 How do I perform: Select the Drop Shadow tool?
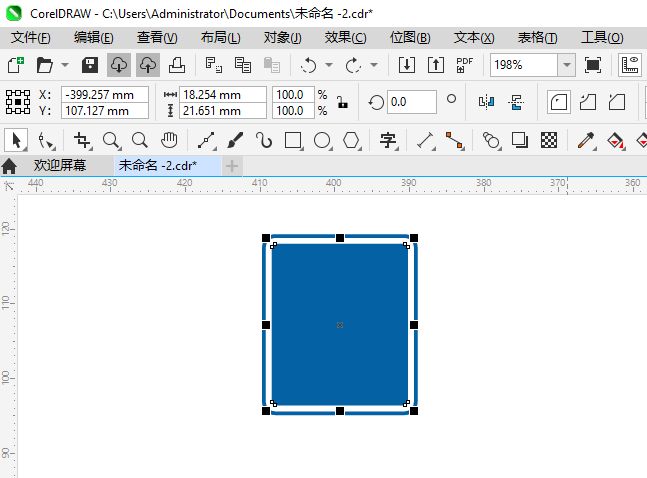tap(520, 140)
